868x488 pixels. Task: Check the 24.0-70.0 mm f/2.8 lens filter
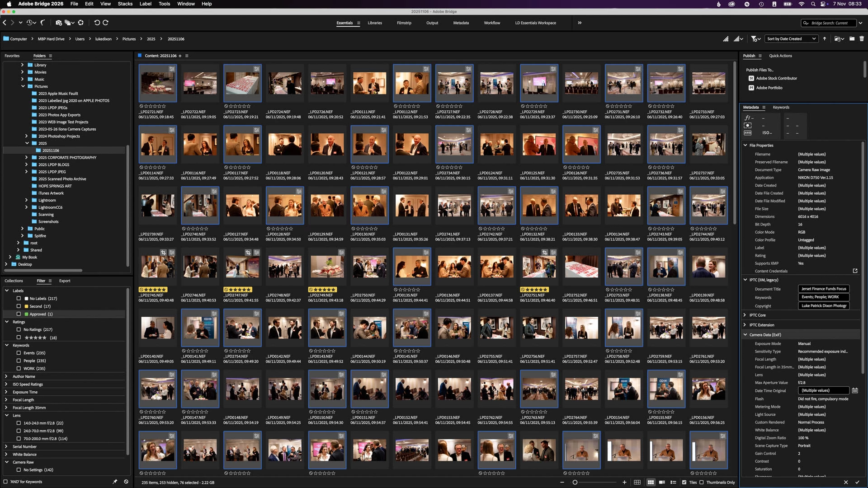click(x=19, y=431)
